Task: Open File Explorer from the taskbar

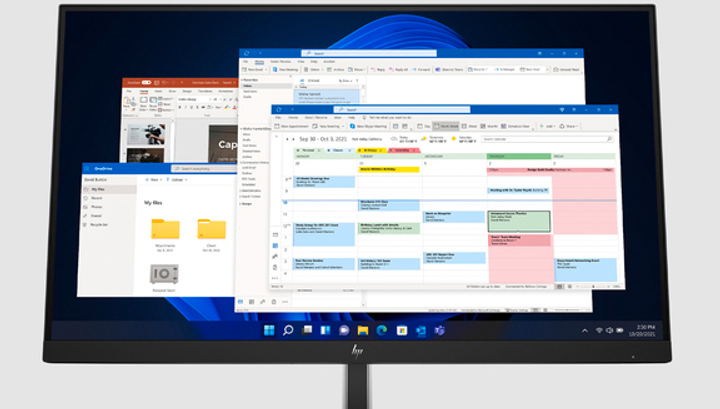Action: coord(363,330)
